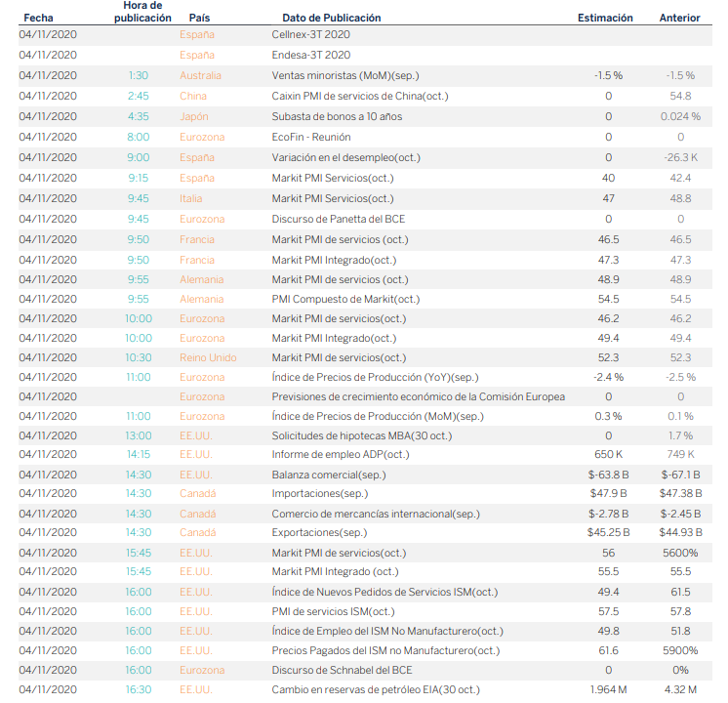Select Variación en el desempleo row
The image size is (728, 703).
pyautogui.click(x=347, y=157)
